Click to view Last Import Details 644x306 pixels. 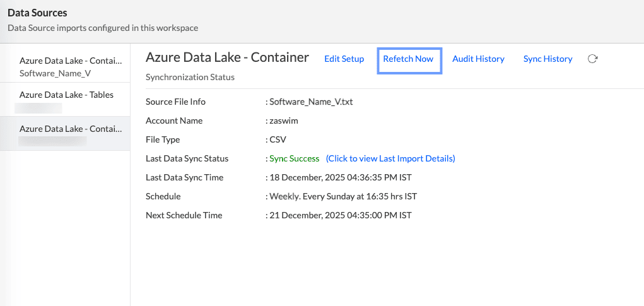[390, 158]
